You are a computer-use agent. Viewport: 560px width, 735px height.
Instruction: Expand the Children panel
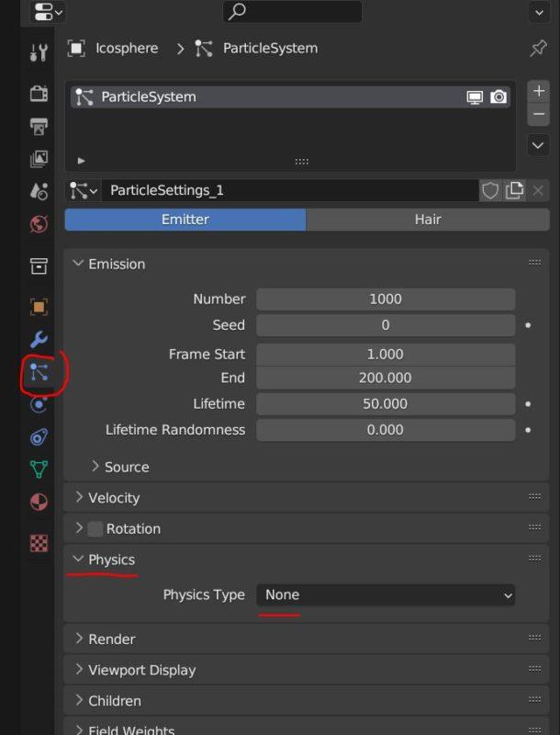[x=79, y=700]
